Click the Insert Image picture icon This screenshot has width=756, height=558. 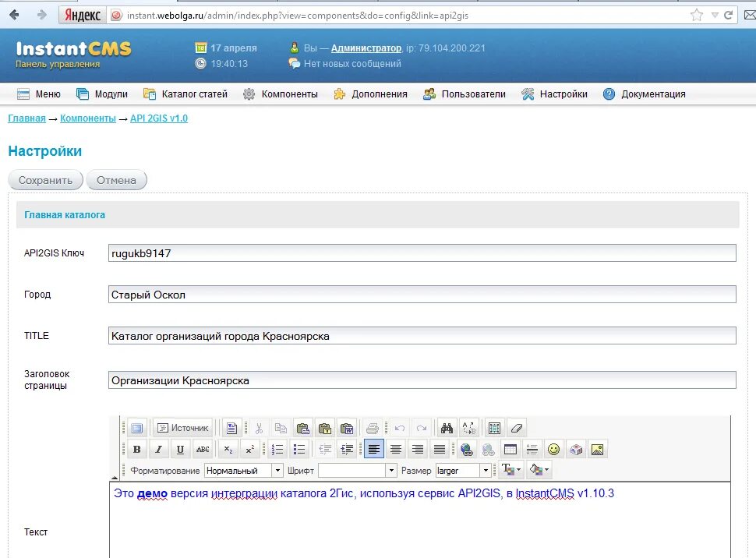(597, 450)
